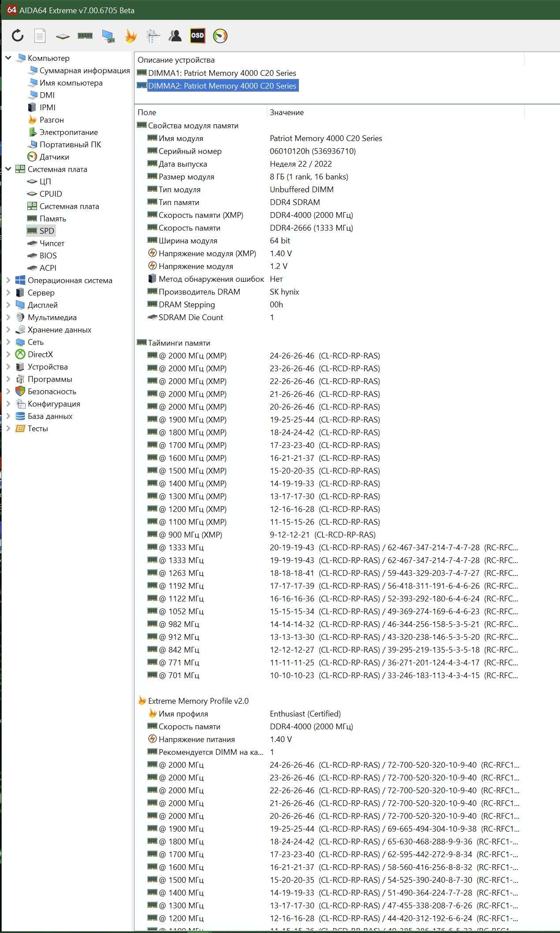Open the Память tree item
Image resolution: width=560 pixels, height=933 pixels.
53,219
